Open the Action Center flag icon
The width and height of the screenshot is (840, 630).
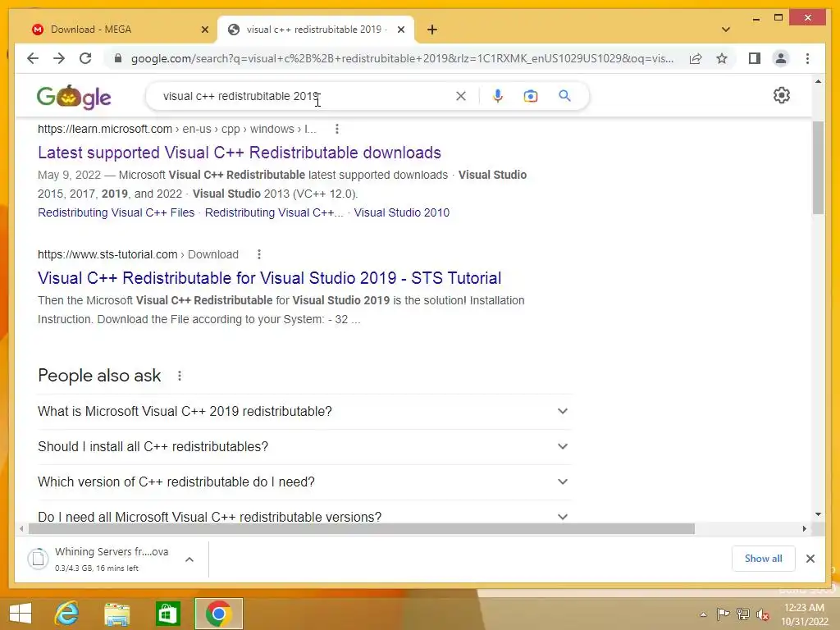[x=723, y=614]
